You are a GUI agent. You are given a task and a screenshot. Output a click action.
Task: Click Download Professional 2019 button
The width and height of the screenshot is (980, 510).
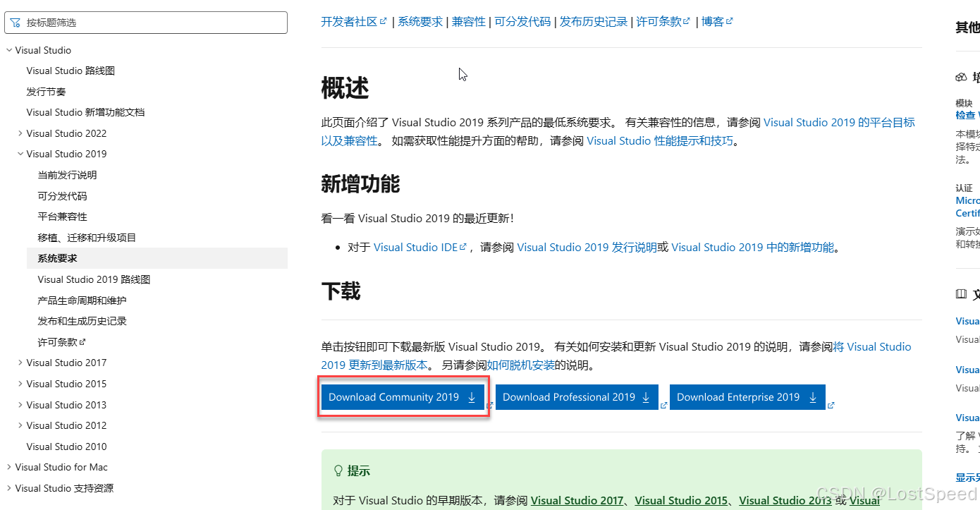(577, 397)
